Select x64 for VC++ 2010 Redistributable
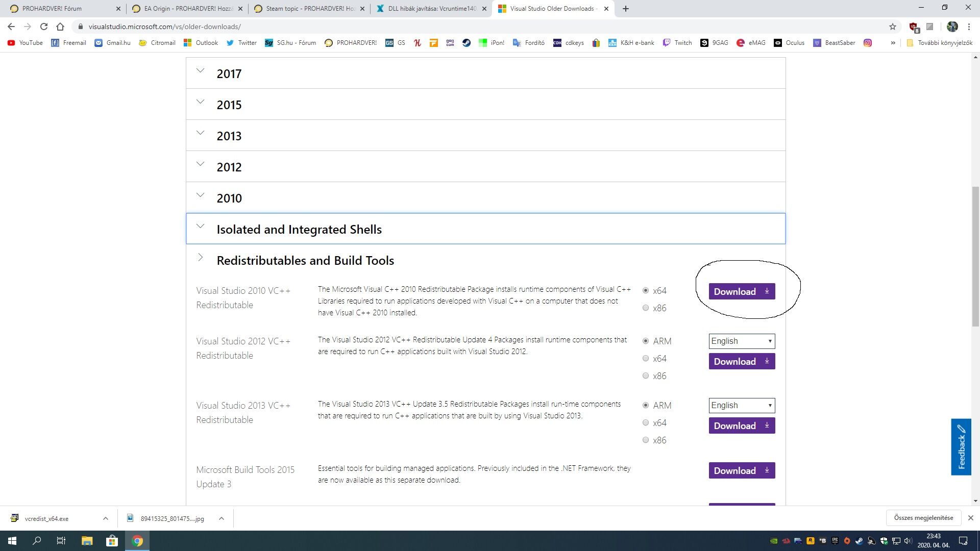The height and width of the screenshot is (551, 980). click(x=646, y=291)
